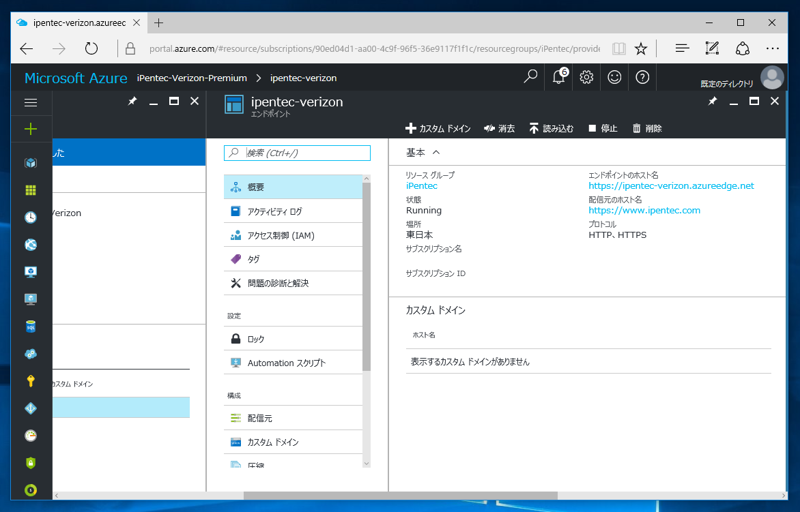This screenshot has width=800, height=512.
Task: Click the green plus New resource icon
Action: pos(31,129)
